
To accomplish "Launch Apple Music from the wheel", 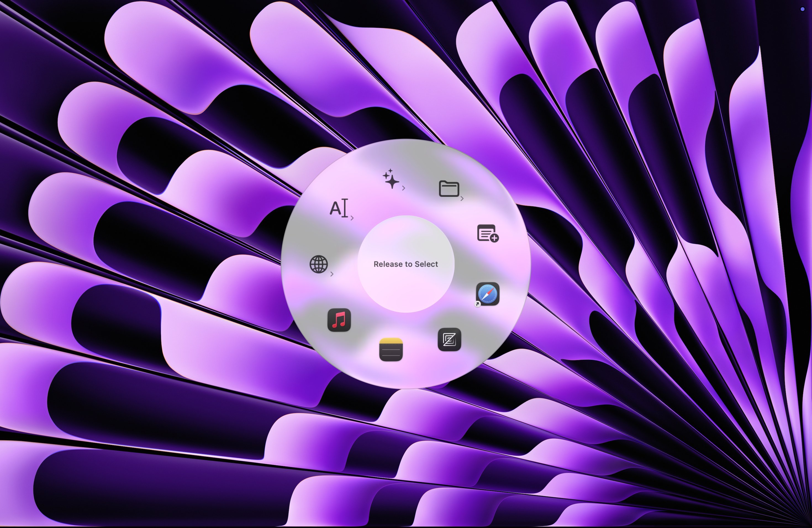I will [339, 320].
